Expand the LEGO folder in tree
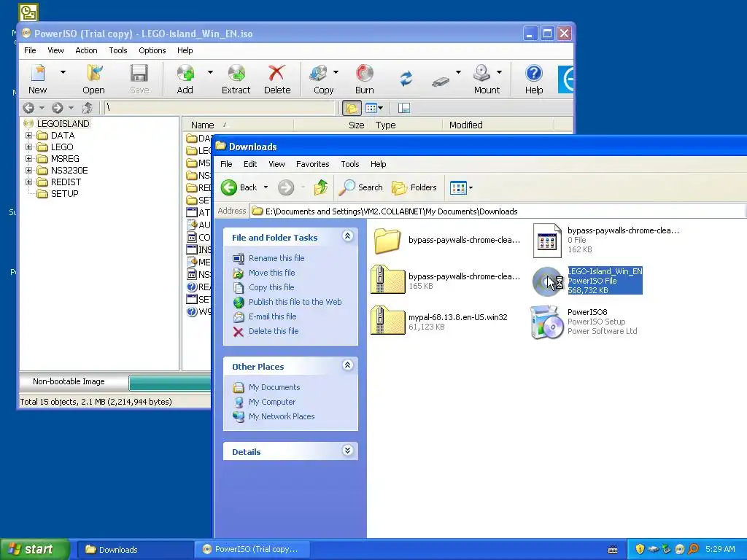Viewport: 747px width, 560px height. 28,147
